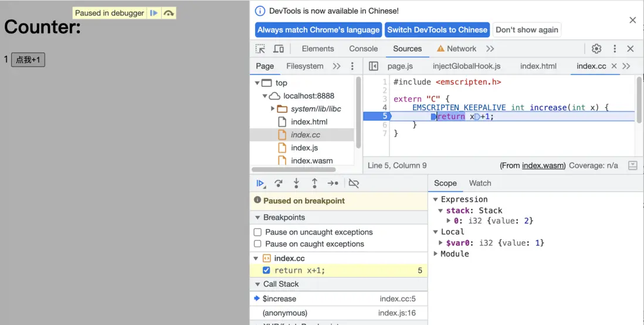
Task: Expand the Module scope section
Action: [x=435, y=254]
